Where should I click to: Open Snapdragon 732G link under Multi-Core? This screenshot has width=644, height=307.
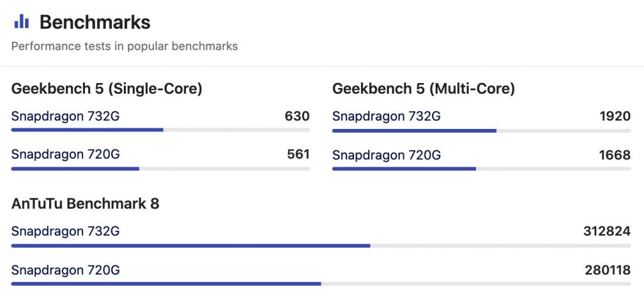[x=386, y=116]
